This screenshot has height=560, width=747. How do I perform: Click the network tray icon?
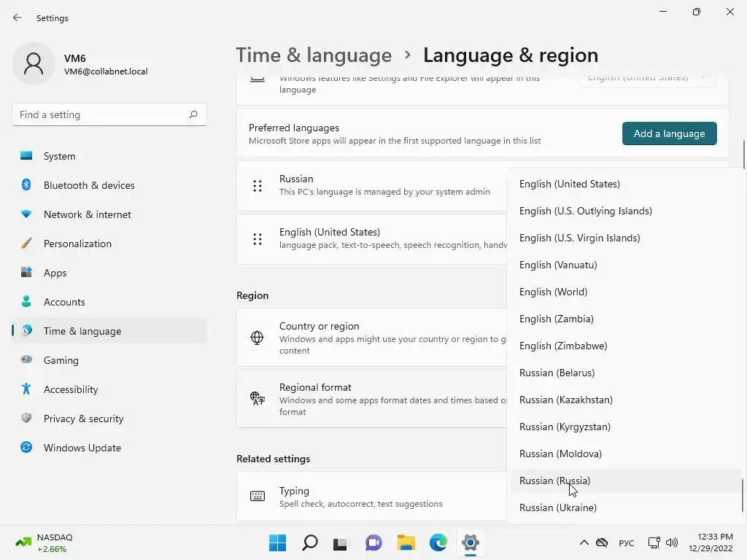[x=654, y=542]
